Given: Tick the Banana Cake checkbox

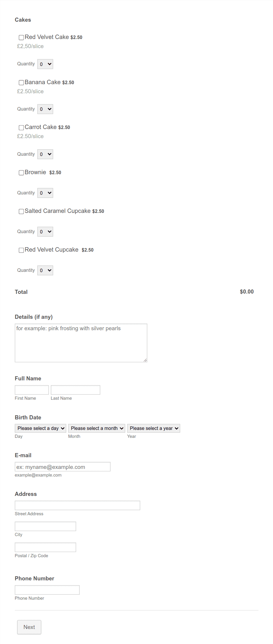Looking at the screenshot, I should pos(21,83).
